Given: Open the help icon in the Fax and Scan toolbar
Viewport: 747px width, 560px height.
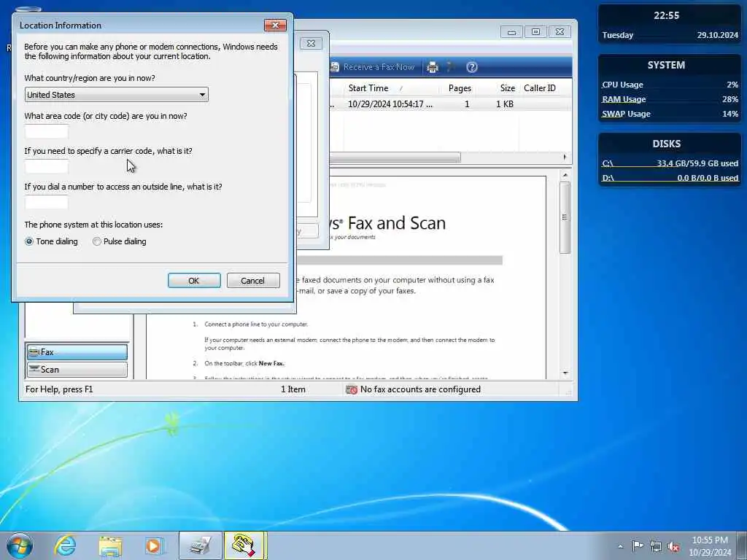Looking at the screenshot, I should [472, 67].
